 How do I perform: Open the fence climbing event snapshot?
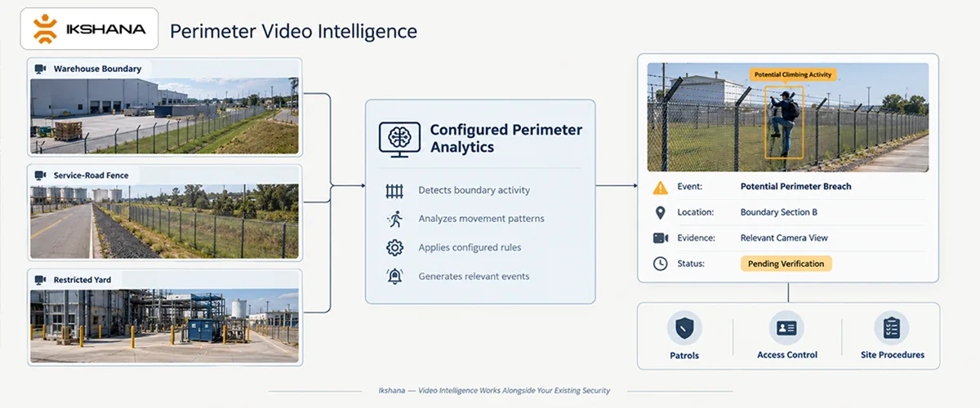787,117
